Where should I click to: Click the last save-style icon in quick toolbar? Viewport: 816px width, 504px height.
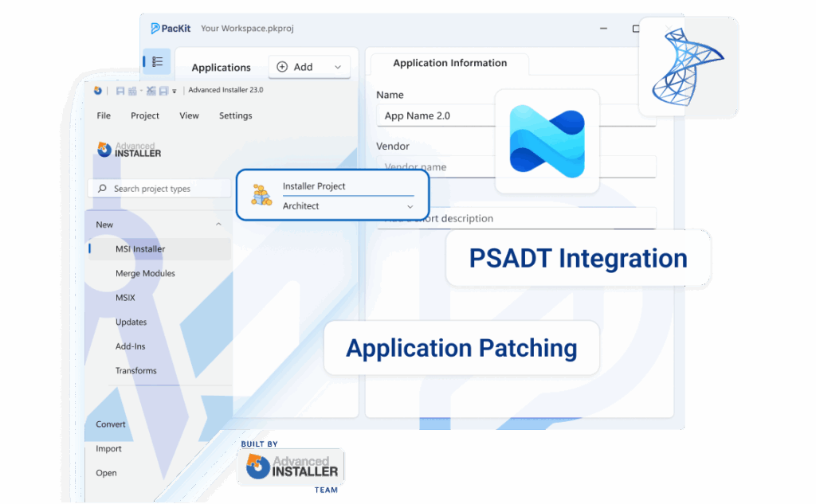click(x=163, y=91)
